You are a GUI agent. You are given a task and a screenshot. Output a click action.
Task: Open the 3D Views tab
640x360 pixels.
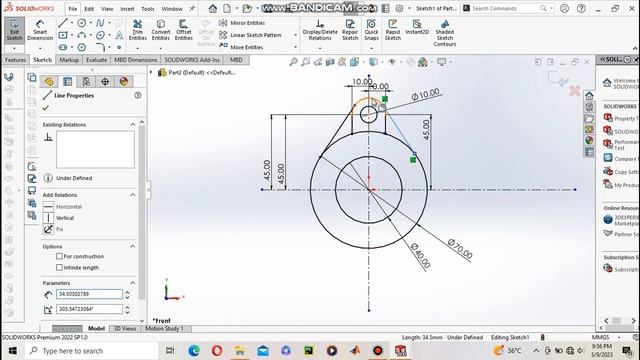[x=124, y=329]
